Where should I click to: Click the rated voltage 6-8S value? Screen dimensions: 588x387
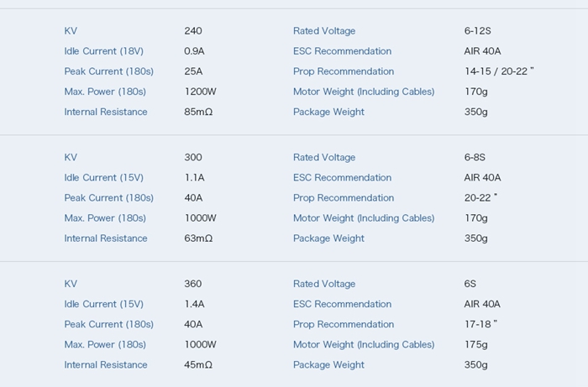(x=475, y=157)
